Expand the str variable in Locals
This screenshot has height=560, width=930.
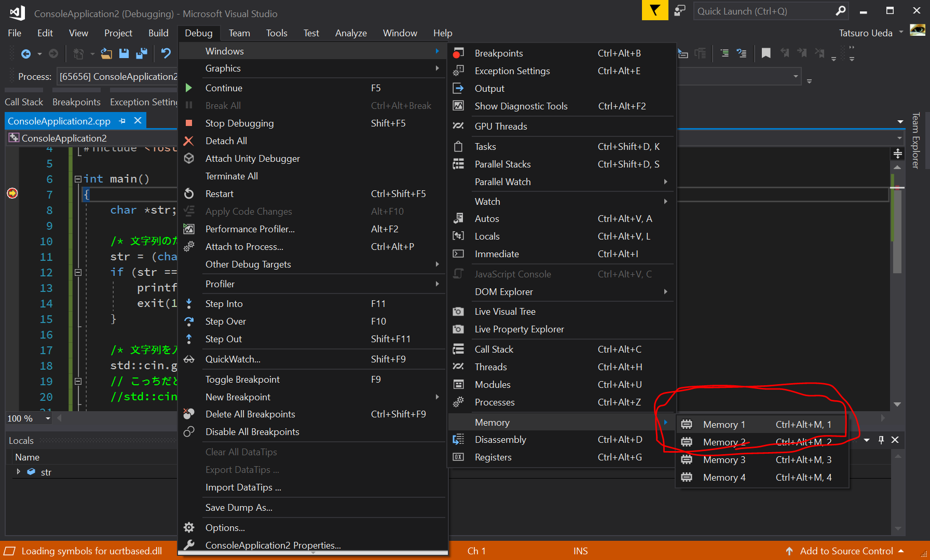click(x=19, y=472)
